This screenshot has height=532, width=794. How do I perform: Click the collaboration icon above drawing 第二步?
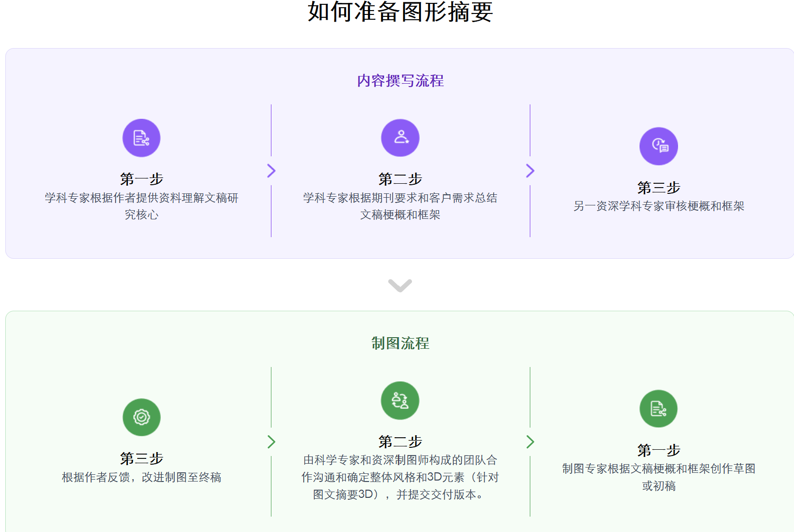click(x=400, y=400)
